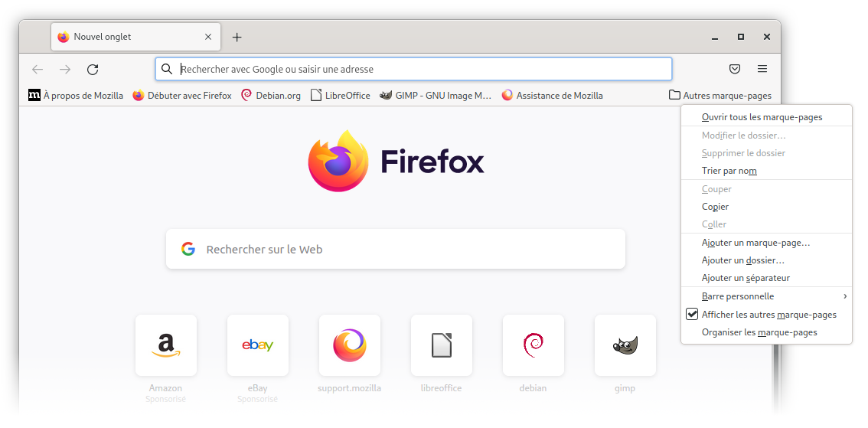
Task: Reload the current page
Action: point(93,69)
